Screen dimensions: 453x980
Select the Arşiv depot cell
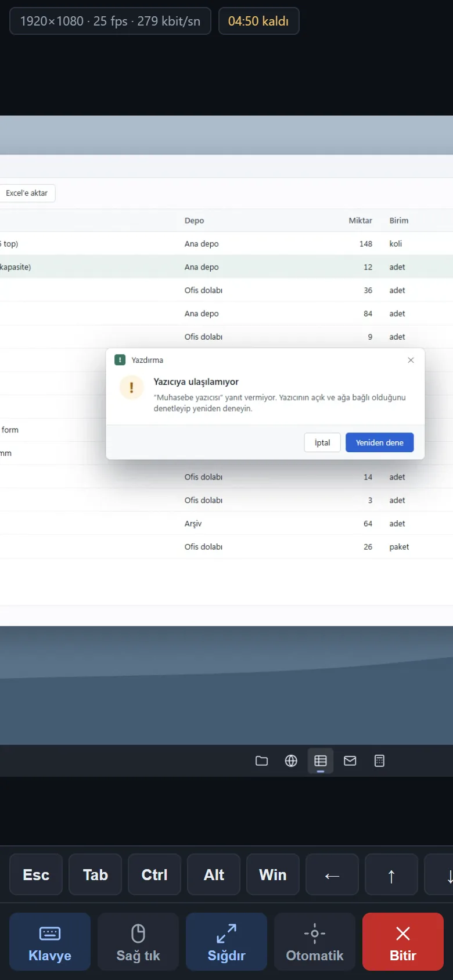(x=193, y=524)
